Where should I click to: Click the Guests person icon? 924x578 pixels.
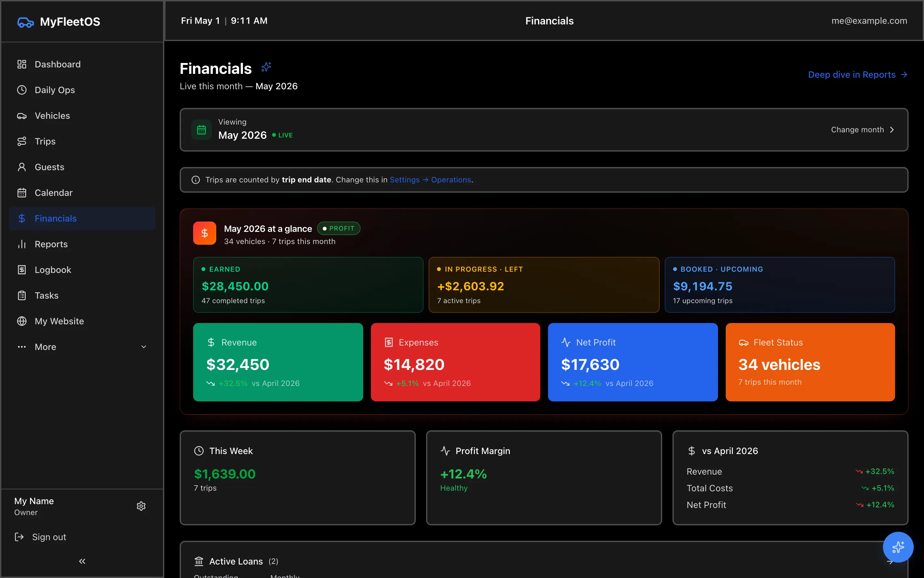coord(22,167)
